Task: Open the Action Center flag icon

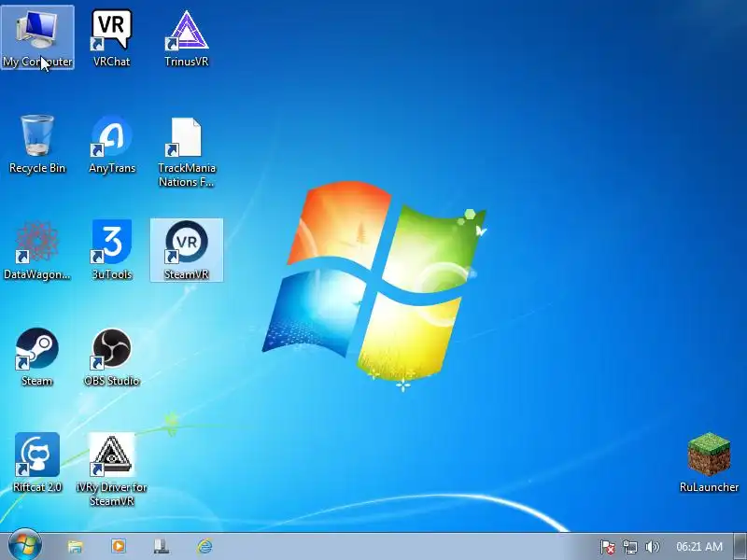Action: coord(608,547)
